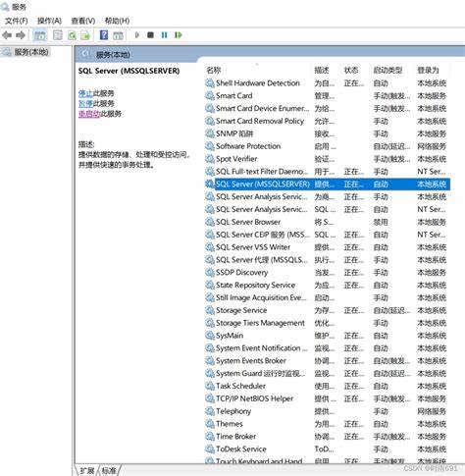The width and height of the screenshot is (465, 476).
Task: Click the Pause Service toolbar icon
Action: [x=164, y=35]
